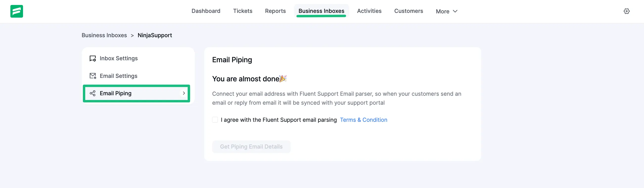Click the Get Piping Email Details button
The width and height of the screenshot is (644, 188).
[x=251, y=147]
